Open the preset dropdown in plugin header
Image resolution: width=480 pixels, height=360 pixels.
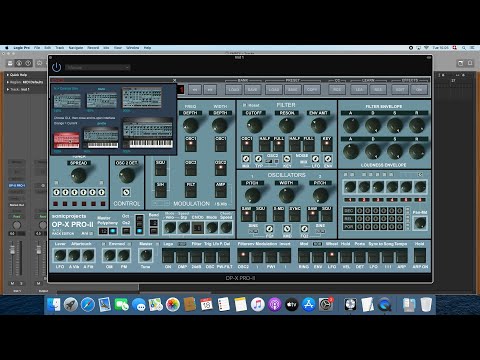point(97,68)
